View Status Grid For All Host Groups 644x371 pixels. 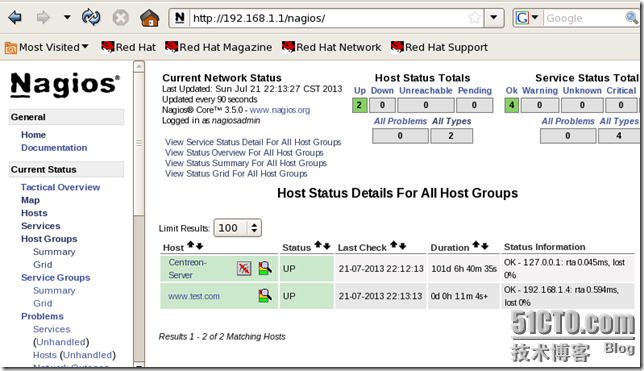pyautogui.click(x=236, y=174)
